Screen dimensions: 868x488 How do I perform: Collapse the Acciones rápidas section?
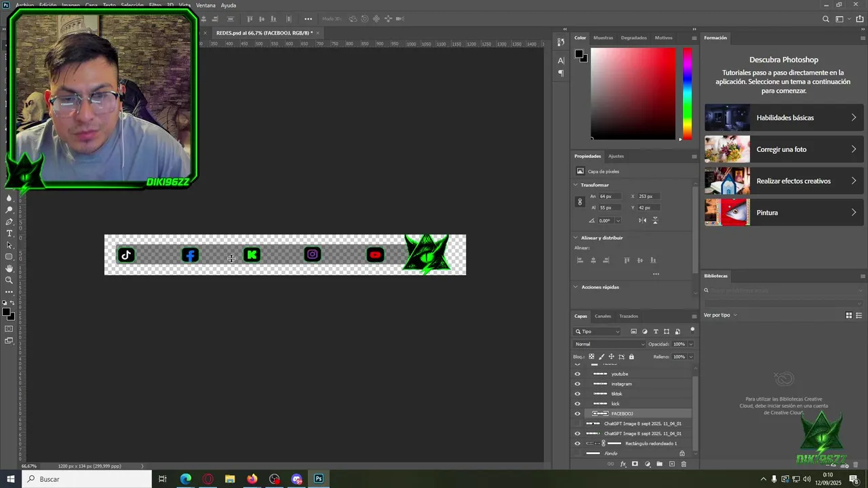click(x=576, y=287)
